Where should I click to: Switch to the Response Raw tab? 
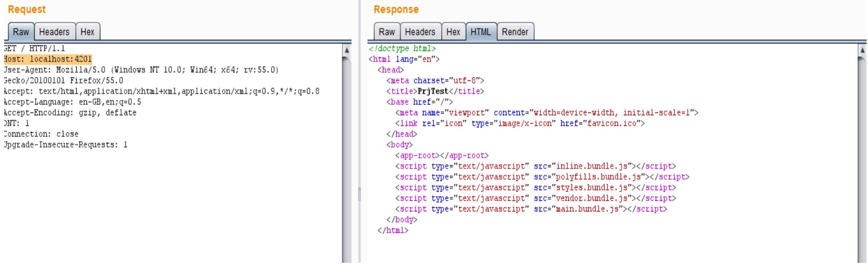coord(387,32)
